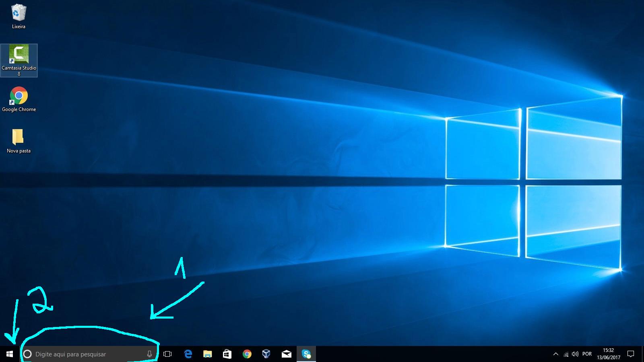Open the volume control in the tray
The image size is (644, 362).
(x=575, y=354)
